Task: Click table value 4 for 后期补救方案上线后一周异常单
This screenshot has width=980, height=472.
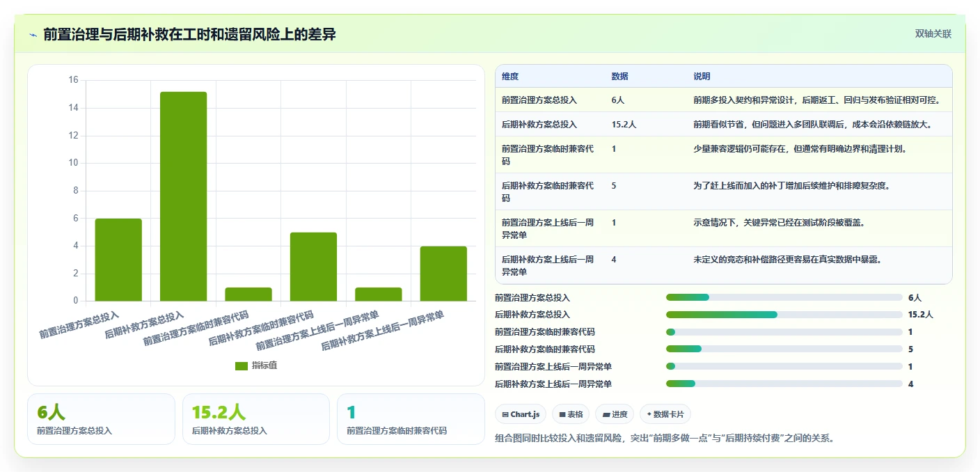Action: (x=614, y=259)
